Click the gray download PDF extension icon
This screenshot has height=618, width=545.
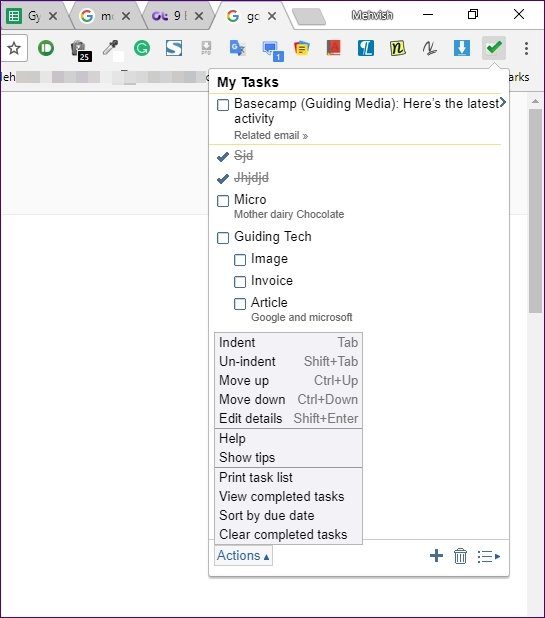[206, 48]
